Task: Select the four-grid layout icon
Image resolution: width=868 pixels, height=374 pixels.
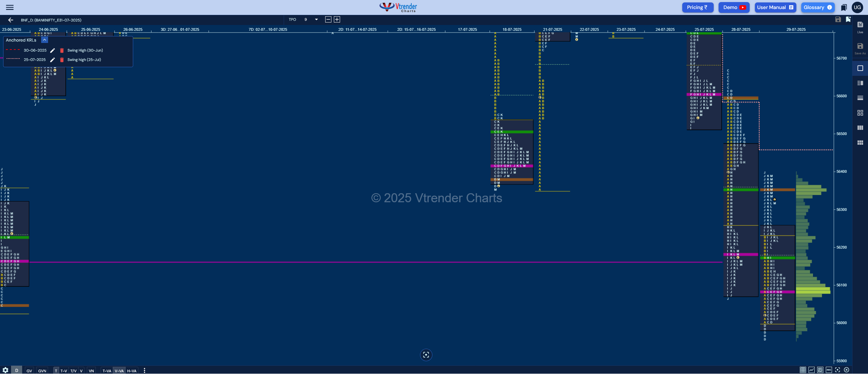Action: pos(860,113)
